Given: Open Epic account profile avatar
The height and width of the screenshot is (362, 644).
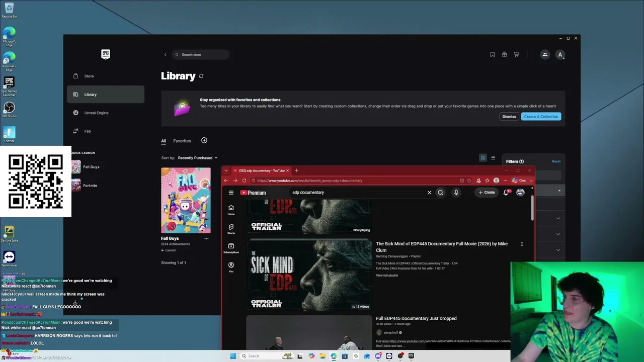Looking at the screenshot, I should (x=560, y=55).
